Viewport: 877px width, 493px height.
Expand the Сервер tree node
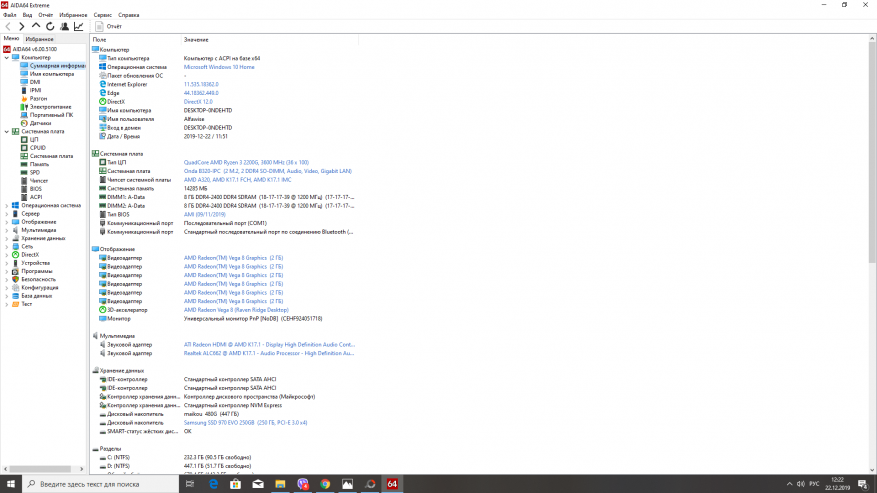coord(7,214)
